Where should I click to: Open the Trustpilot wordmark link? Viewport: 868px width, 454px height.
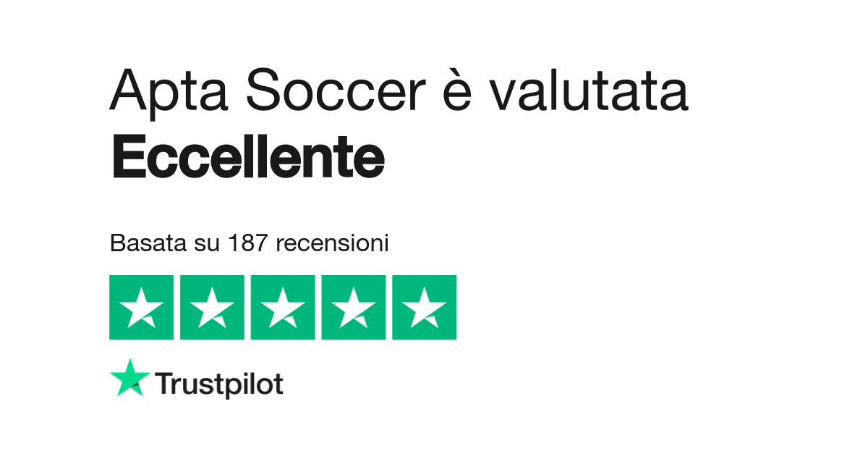point(219,384)
